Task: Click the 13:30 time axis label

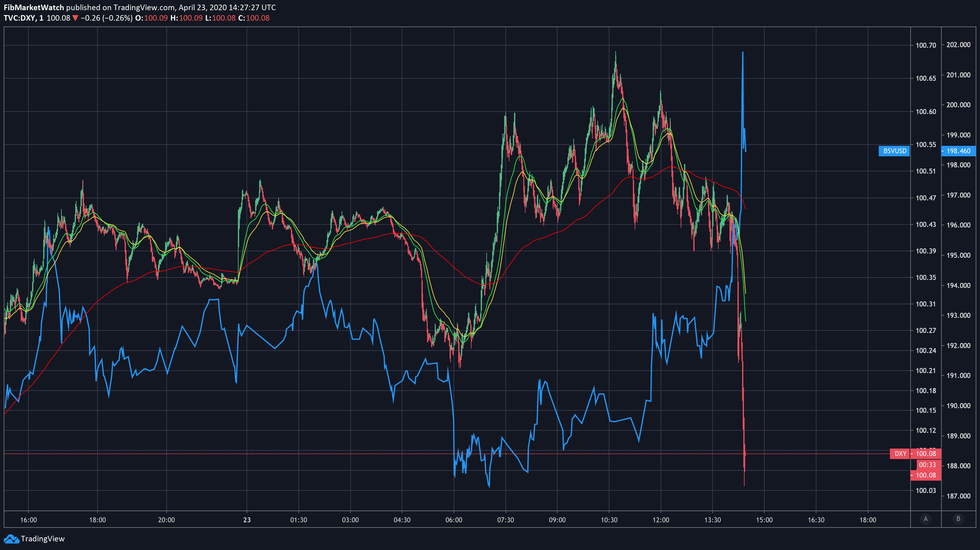Action: [712, 519]
